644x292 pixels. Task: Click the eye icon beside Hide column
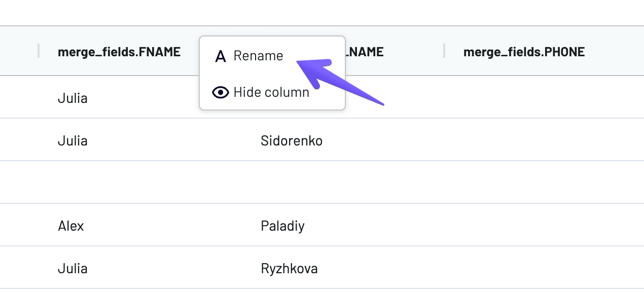(x=220, y=92)
